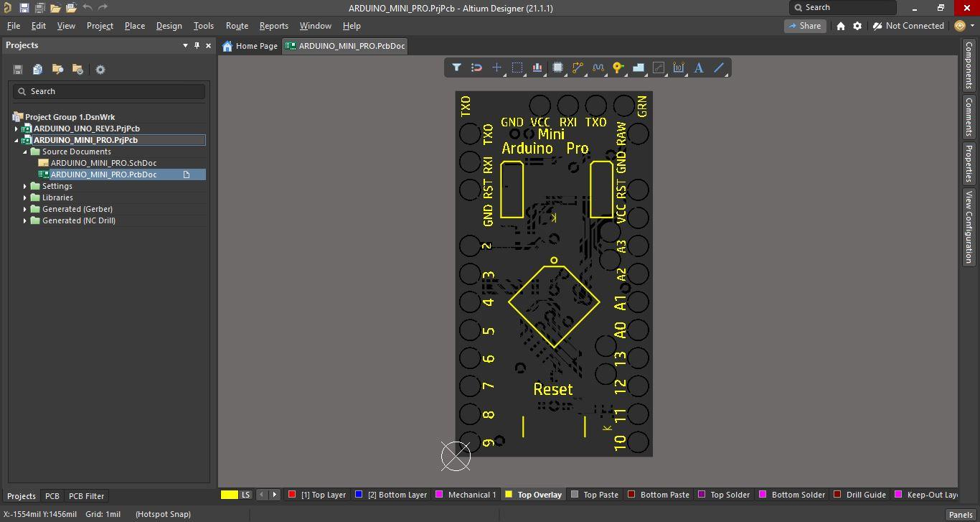The height and width of the screenshot is (522, 980).
Task: Click the Projects panel search field
Action: (x=109, y=91)
